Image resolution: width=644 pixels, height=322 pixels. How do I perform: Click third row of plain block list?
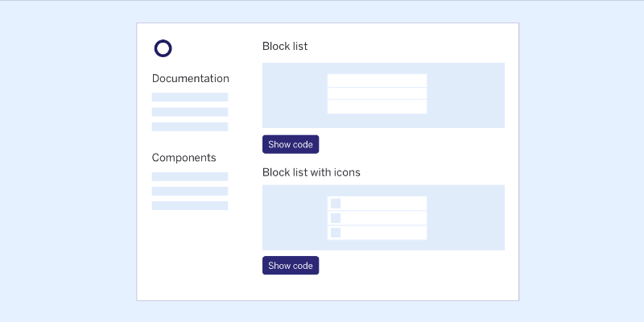pyautogui.click(x=377, y=106)
